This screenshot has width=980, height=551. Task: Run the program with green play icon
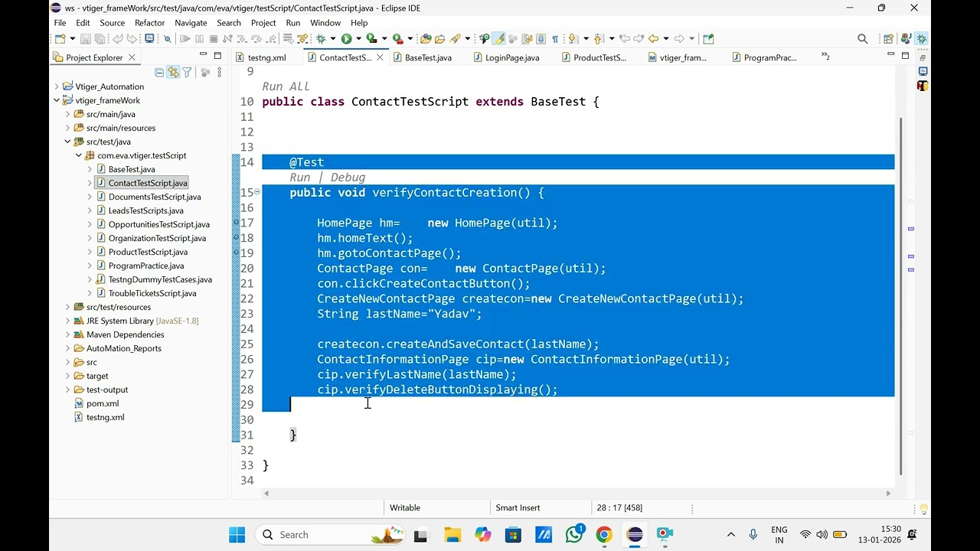346,38
